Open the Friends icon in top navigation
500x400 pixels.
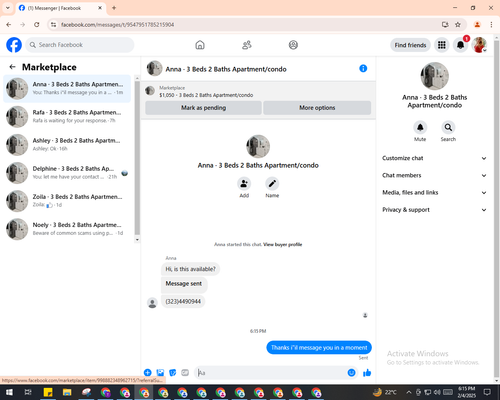[x=247, y=45]
